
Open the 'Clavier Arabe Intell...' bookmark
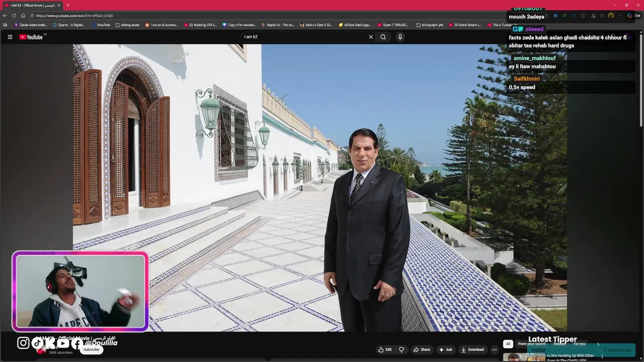pos(31,25)
